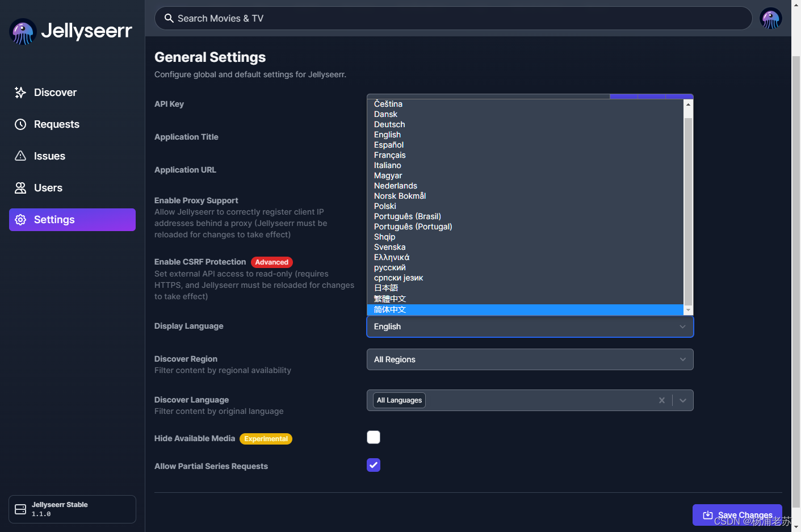The image size is (801, 532).
Task: Click the page vertical scrollbar
Action: coord(796,281)
